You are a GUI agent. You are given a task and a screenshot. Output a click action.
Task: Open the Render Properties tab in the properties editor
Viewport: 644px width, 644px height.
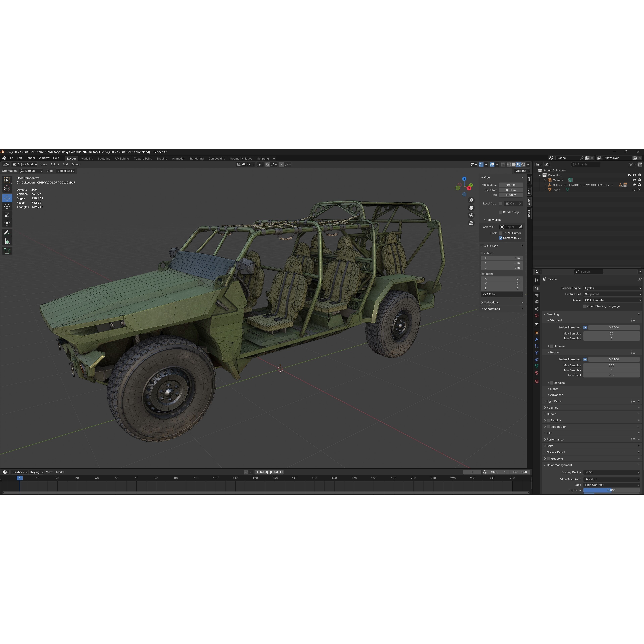coord(536,289)
